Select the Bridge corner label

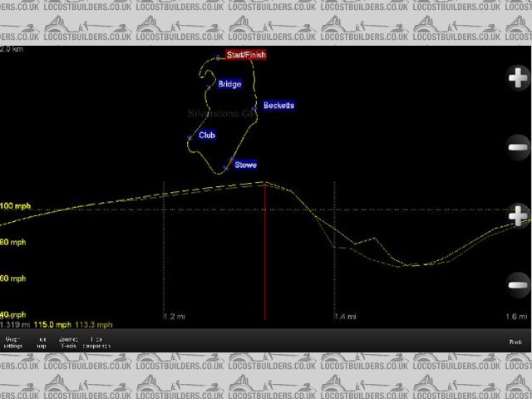point(229,84)
